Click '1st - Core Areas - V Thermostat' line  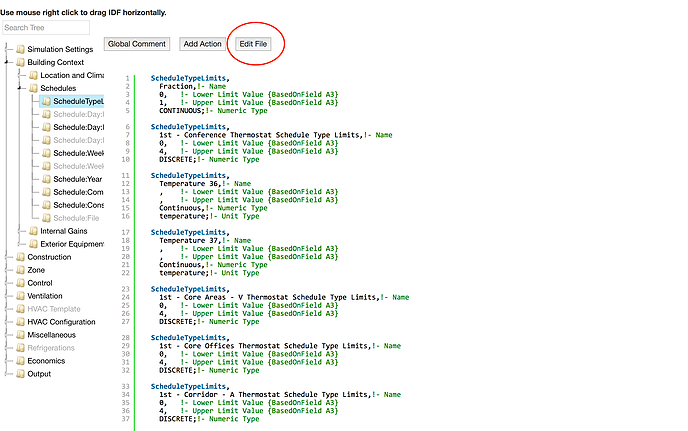(x=284, y=298)
